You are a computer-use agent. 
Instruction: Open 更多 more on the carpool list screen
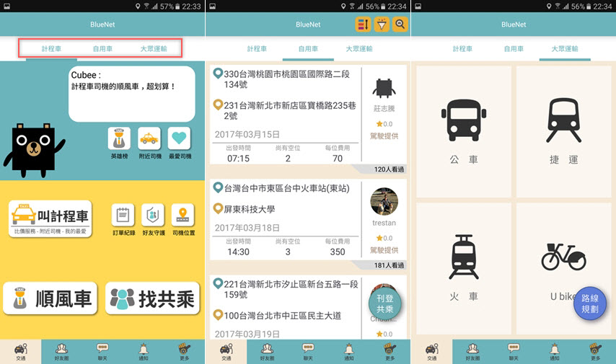click(x=390, y=352)
